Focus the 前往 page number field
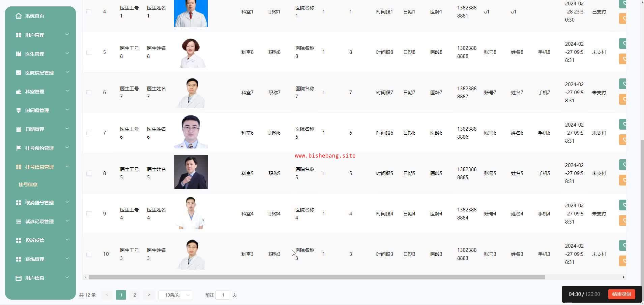This screenshot has height=305, width=644. coord(223,295)
